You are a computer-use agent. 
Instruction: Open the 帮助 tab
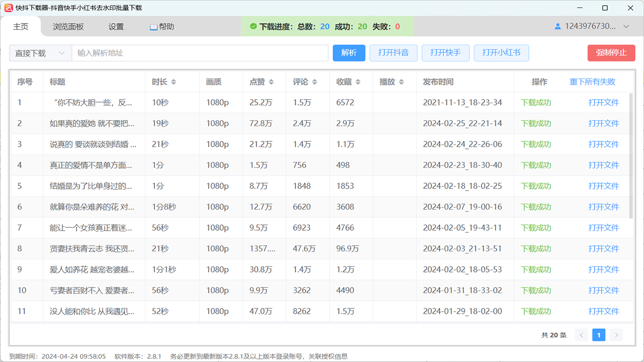click(162, 27)
